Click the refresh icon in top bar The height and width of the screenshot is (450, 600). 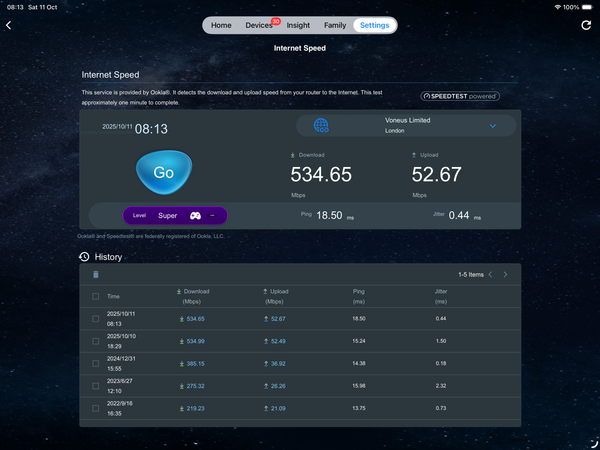tap(586, 25)
